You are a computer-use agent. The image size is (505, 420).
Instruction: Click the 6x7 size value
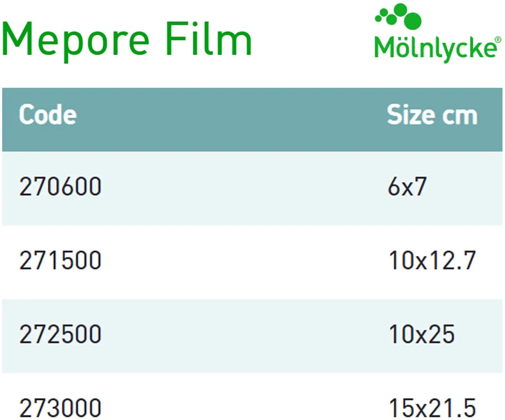pos(407,187)
